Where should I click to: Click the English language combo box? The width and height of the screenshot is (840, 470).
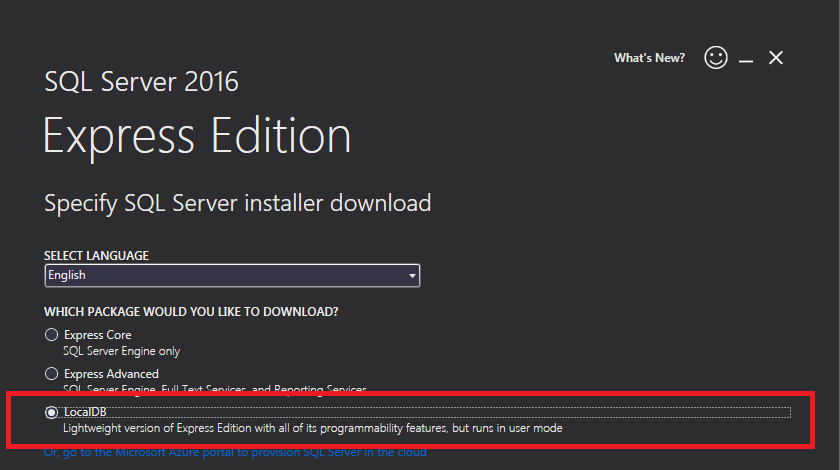(232, 275)
